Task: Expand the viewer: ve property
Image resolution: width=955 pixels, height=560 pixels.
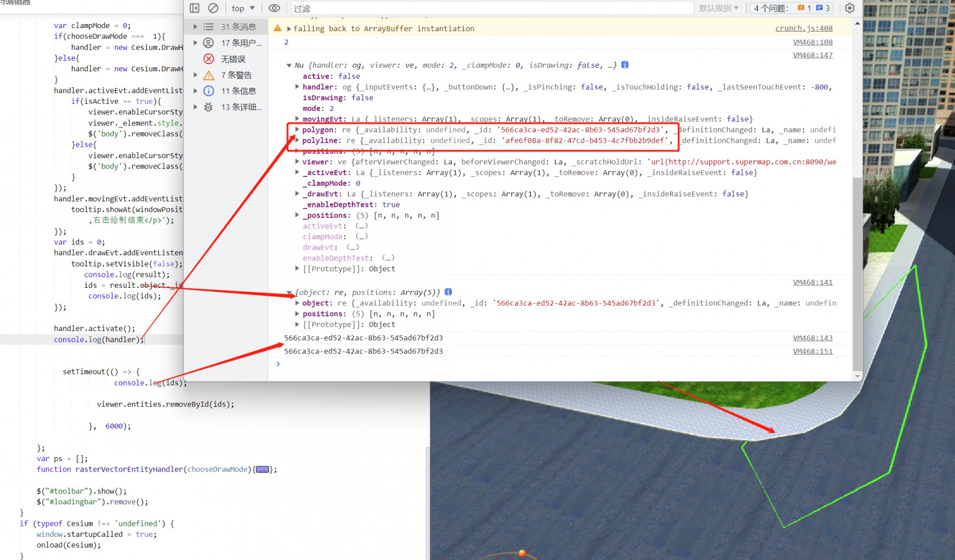Action: coord(297,162)
